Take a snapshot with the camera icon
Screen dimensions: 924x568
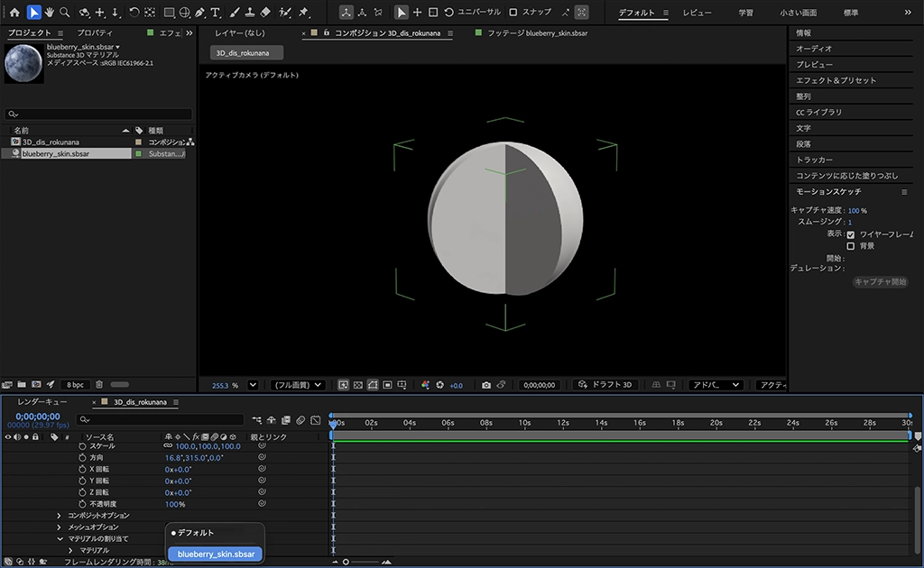tap(486, 385)
